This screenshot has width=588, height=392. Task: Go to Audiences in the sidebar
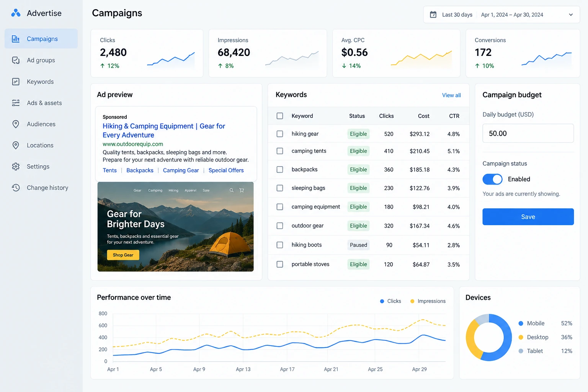point(41,124)
